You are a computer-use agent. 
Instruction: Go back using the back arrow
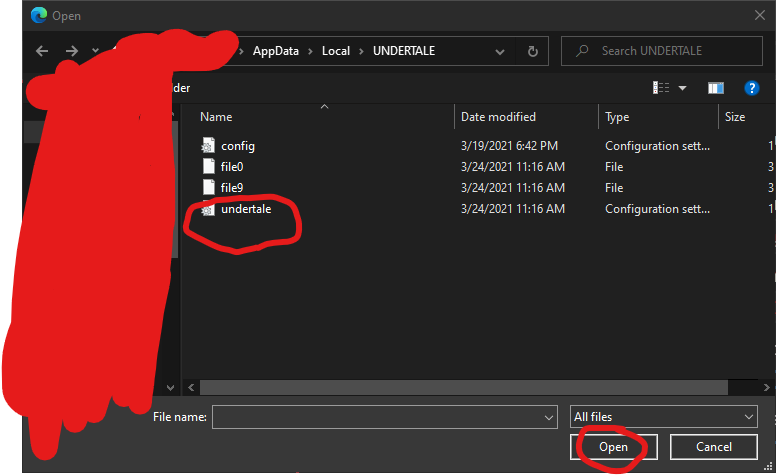click(x=42, y=51)
